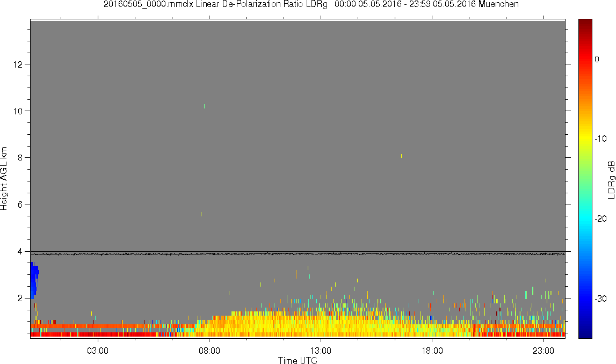Click the blue echo patch near 3 km

34,280
